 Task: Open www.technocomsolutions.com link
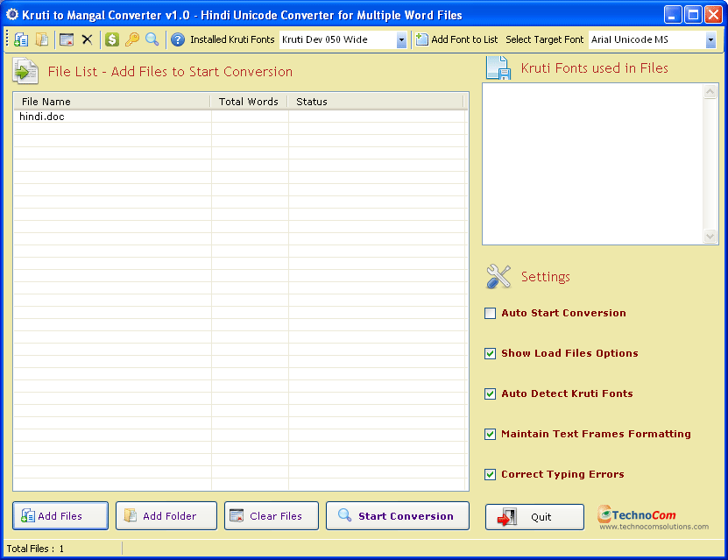tap(654, 527)
